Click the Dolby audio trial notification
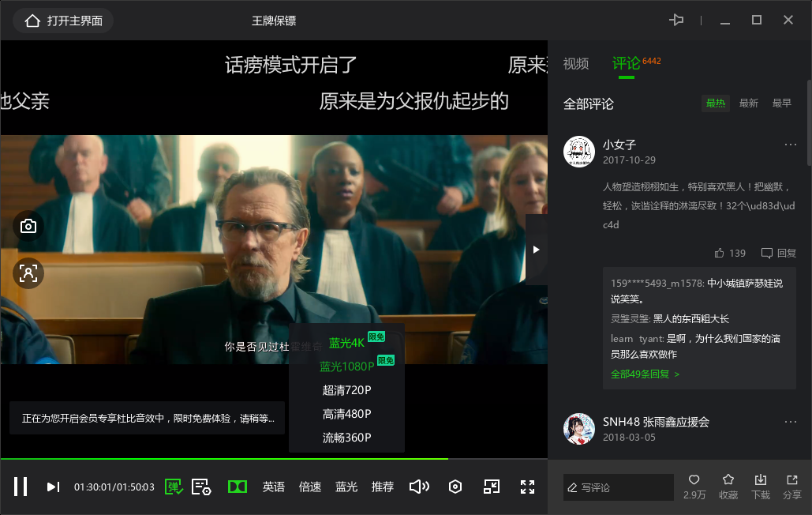 (x=148, y=418)
